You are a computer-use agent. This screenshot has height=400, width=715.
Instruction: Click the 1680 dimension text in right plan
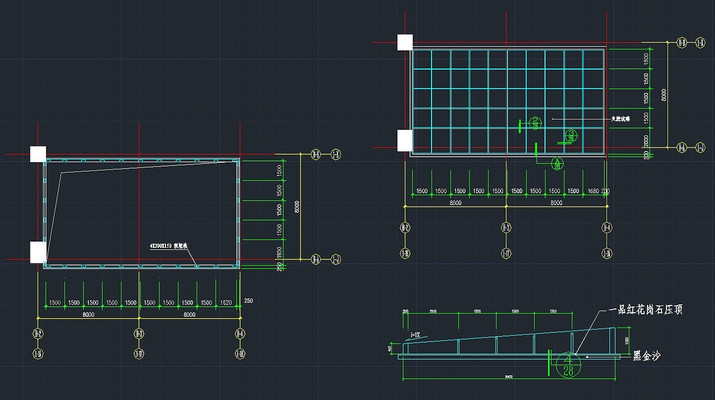pos(593,190)
